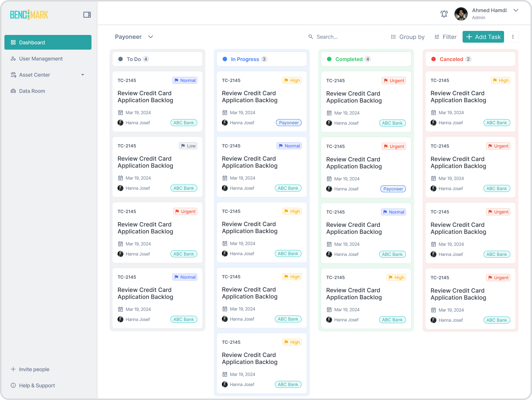Click the Asset Center bank icon

(13, 75)
